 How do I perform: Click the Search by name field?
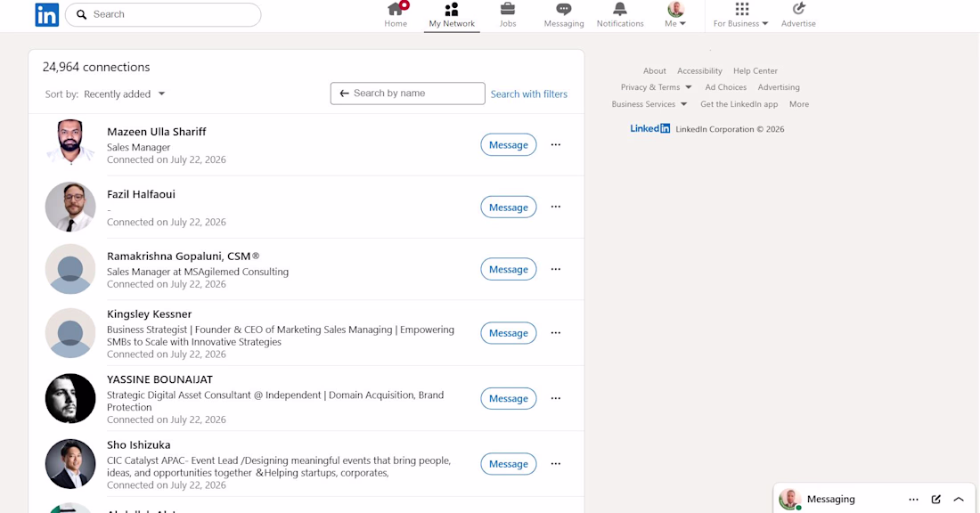pyautogui.click(x=407, y=94)
